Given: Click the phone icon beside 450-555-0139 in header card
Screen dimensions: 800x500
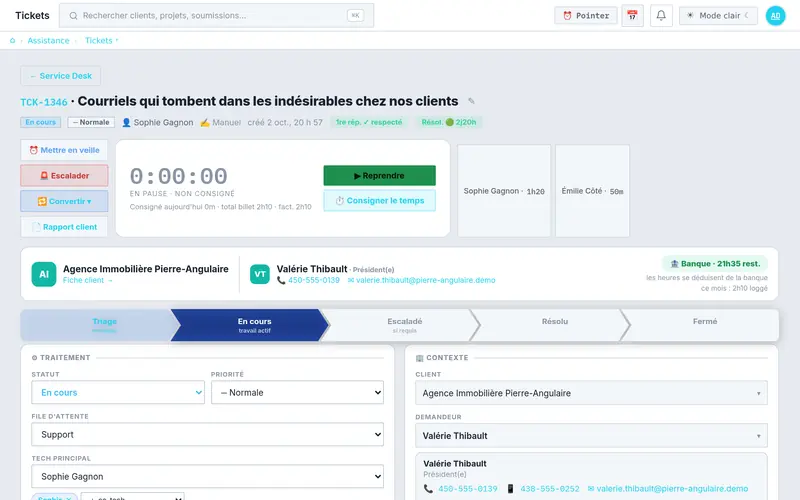Looking at the screenshot, I should [281, 280].
